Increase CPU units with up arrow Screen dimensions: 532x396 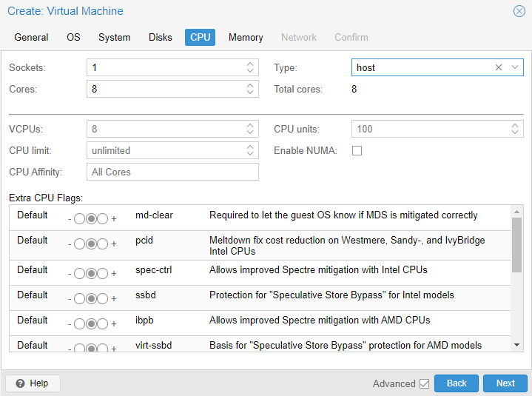(515, 125)
